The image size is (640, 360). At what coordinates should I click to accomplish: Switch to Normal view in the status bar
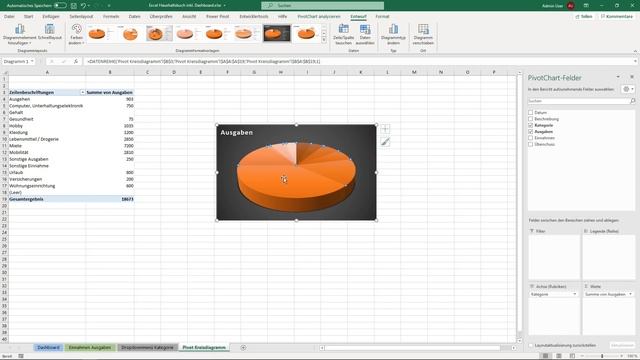point(545,356)
